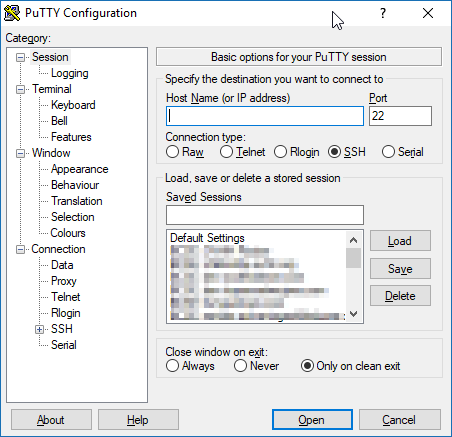
Task: Select SSH connection type
Action: 347,152
